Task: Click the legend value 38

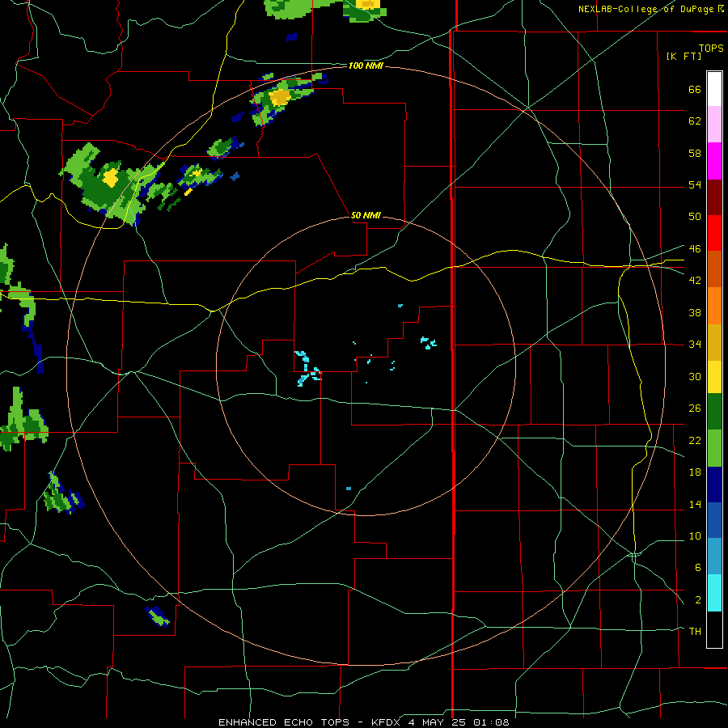Action: (695, 312)
